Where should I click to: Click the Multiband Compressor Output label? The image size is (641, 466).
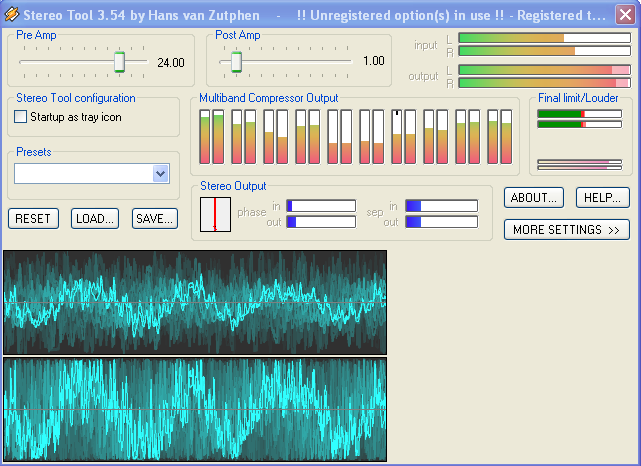[x=269, y=98]
